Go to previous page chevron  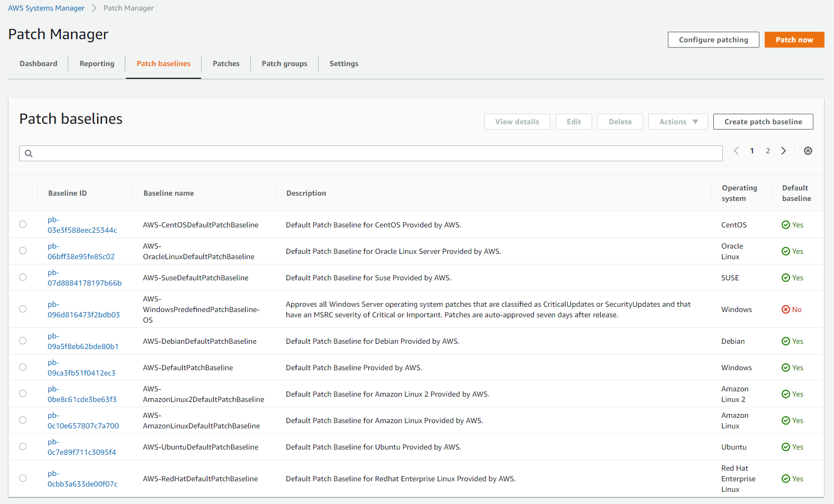click(x=736, y=151)
